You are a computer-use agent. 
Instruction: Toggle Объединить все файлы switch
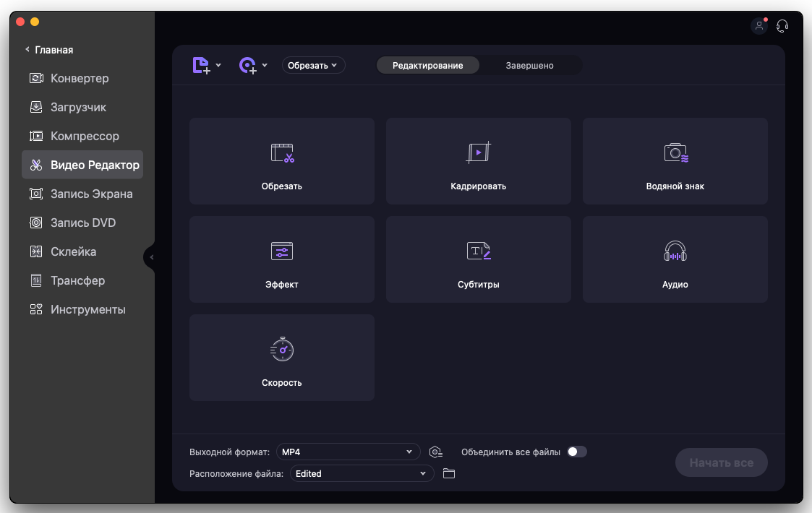click(576, 452)
